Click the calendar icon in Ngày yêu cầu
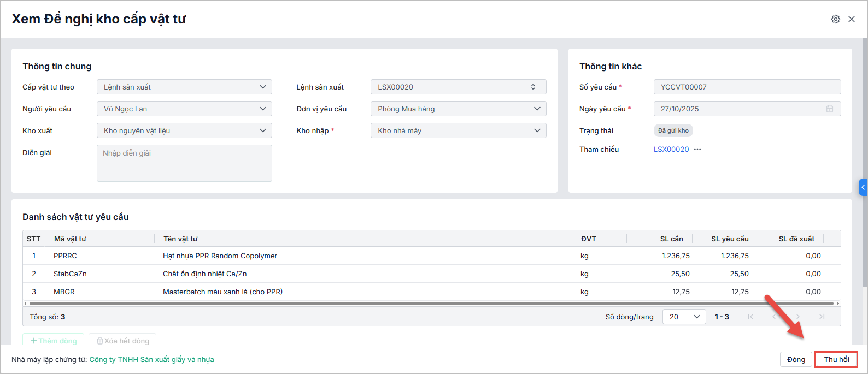 point(830,109)
